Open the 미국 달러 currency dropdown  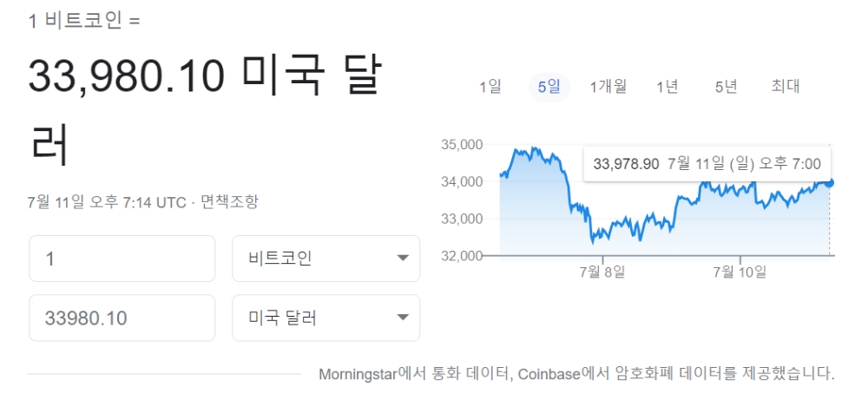click(x=326, y=318)
